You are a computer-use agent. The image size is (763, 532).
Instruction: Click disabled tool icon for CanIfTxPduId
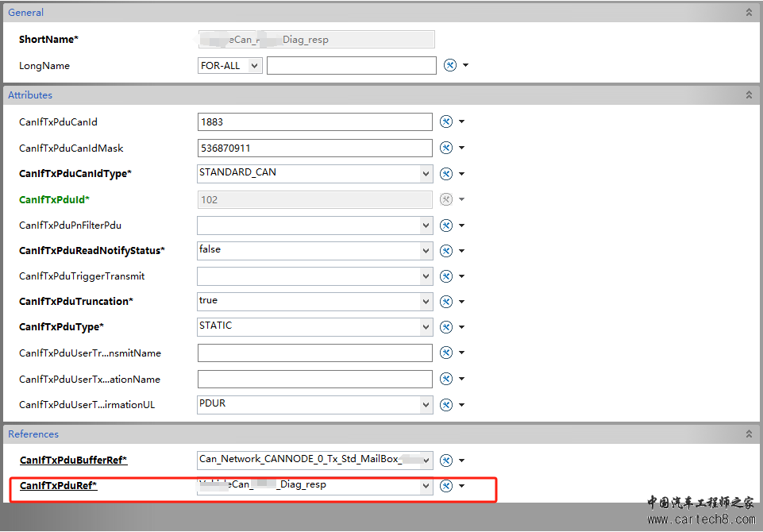(x=446, y=199)
